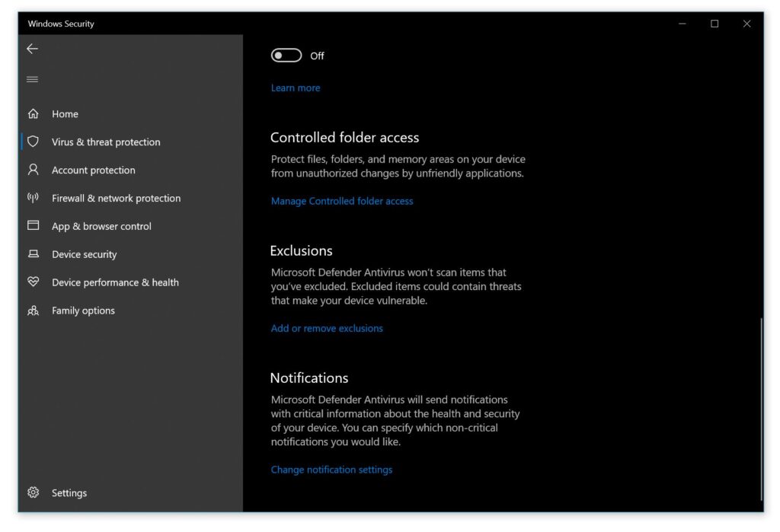
Task: Click the Settings gear icon
Action: (x=33, y=492)
